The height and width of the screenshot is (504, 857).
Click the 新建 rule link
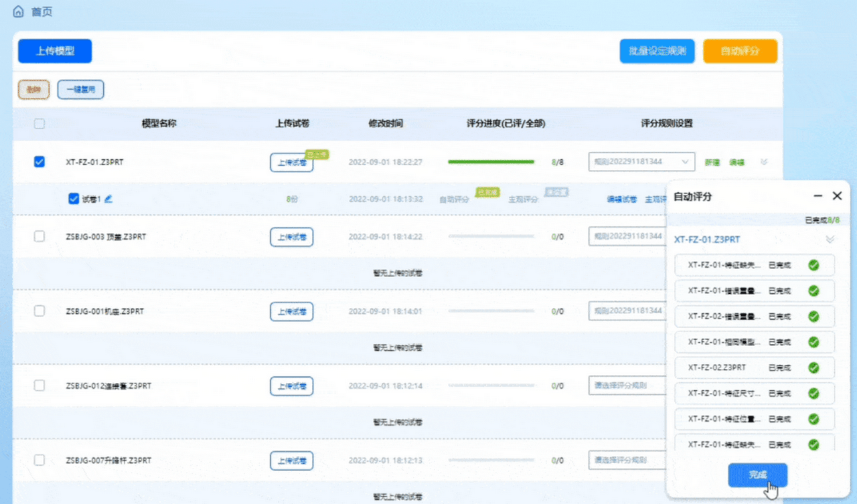tap(712, 162)
